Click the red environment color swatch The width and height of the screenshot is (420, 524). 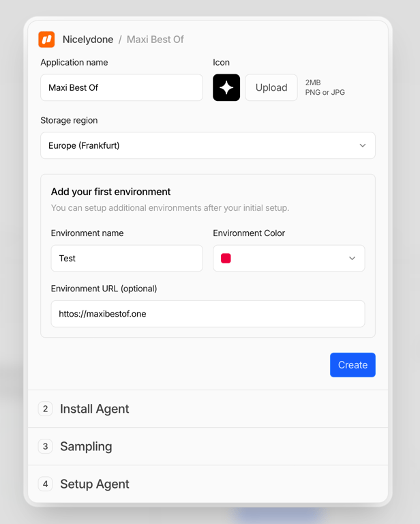226,259
